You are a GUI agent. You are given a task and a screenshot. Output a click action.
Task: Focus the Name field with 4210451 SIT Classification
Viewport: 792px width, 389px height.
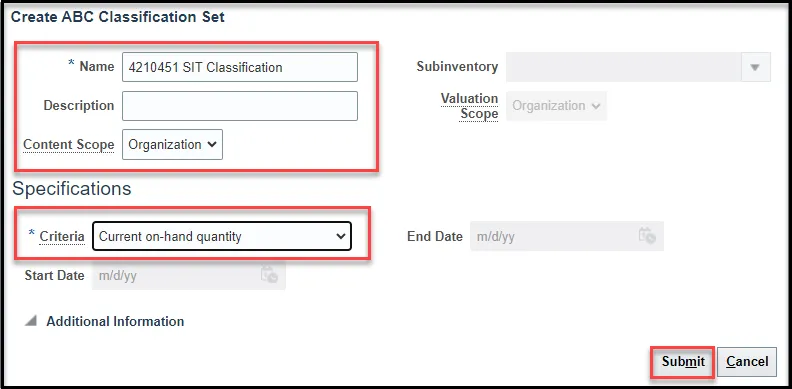(240, 67)
